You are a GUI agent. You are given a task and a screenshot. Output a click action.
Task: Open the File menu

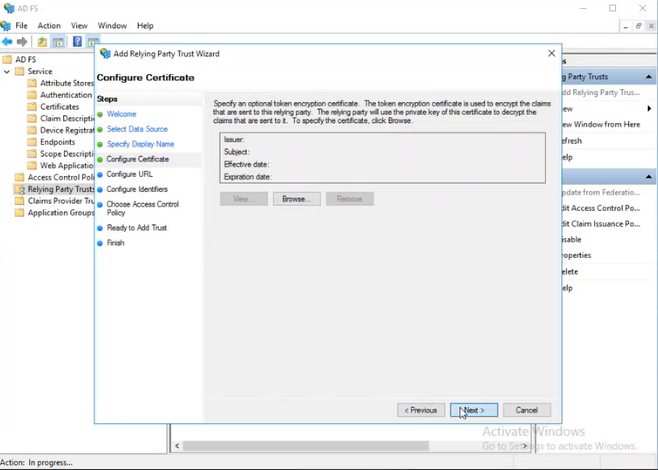(21, 26)
